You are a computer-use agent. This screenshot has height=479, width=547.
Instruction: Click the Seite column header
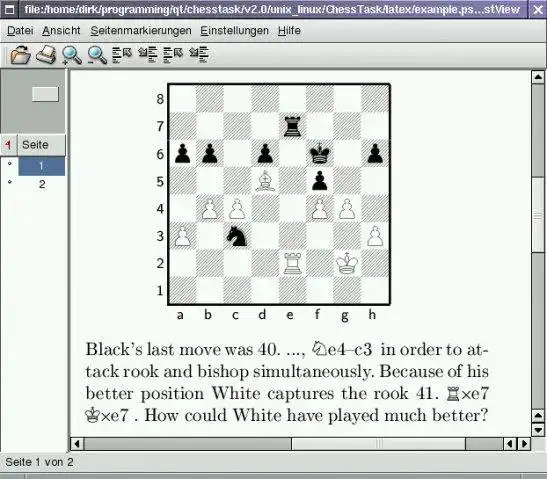pyautogui.click(x=41, y=144)
